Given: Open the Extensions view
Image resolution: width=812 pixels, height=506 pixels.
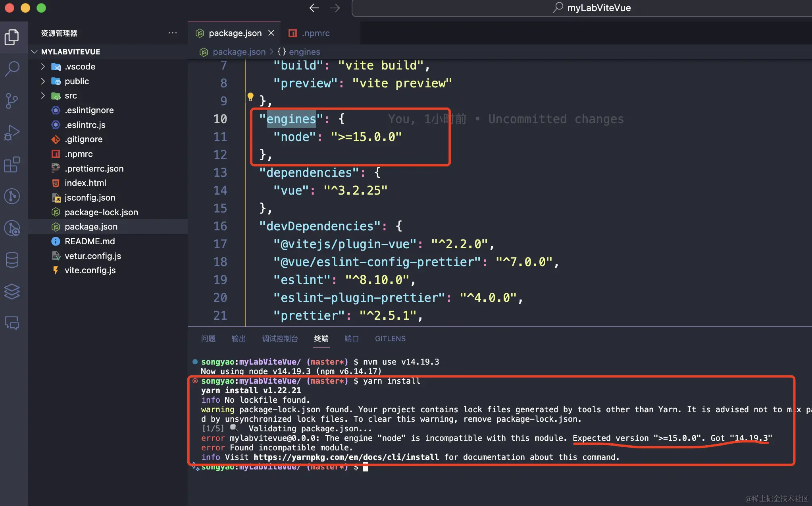Looking at the screenshot, I should pos(12,164).
